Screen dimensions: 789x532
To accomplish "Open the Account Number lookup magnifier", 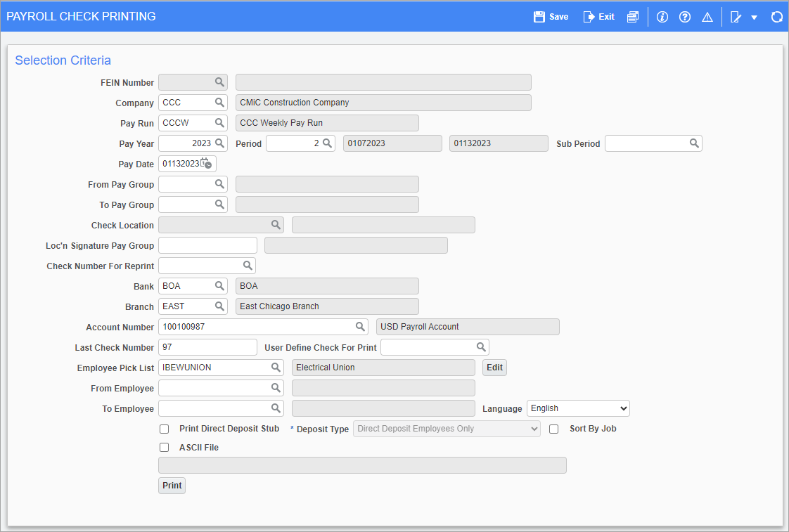I will [x=360, y=327].
